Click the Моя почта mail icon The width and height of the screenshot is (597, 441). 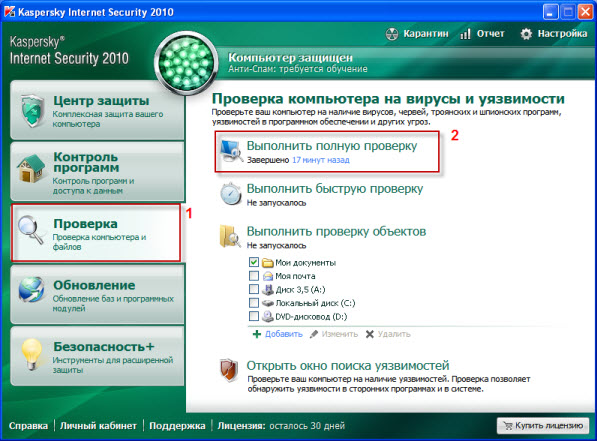point(268,276)
